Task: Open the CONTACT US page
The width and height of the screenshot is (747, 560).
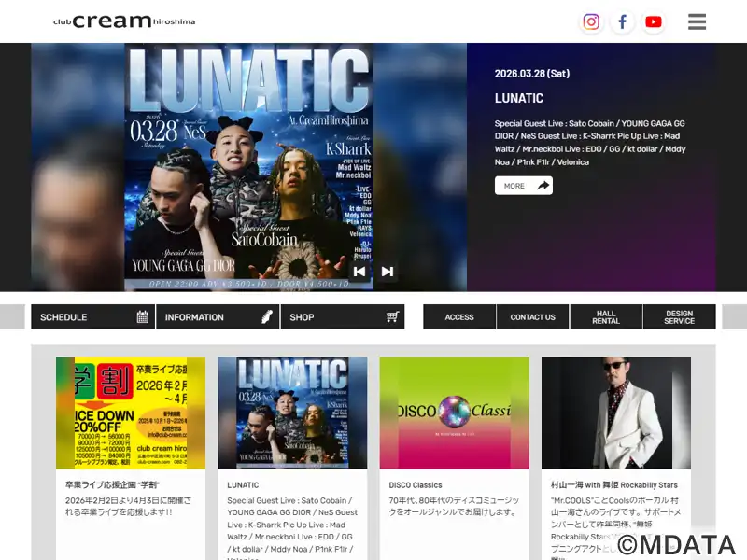Action: 532,317
